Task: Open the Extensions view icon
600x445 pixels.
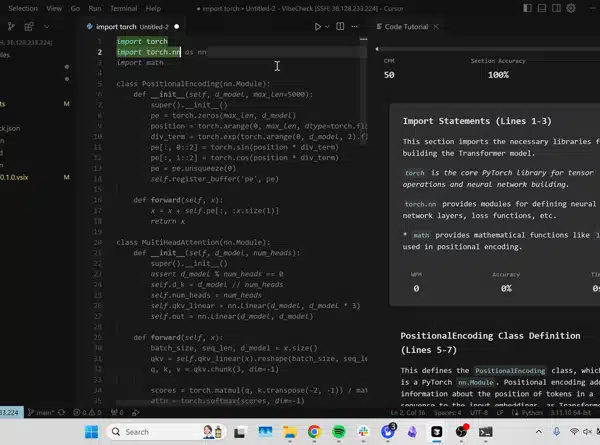Action: point(29,26)
